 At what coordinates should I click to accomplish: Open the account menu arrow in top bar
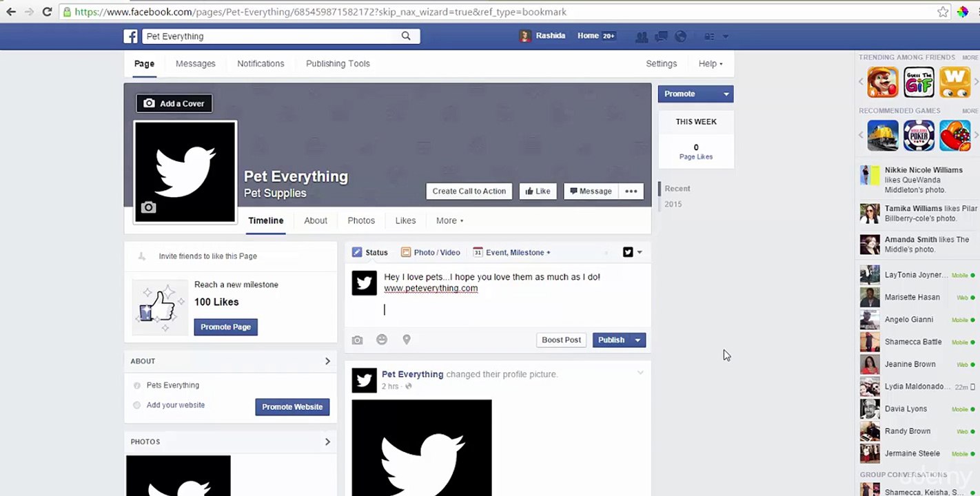[725, 37]
